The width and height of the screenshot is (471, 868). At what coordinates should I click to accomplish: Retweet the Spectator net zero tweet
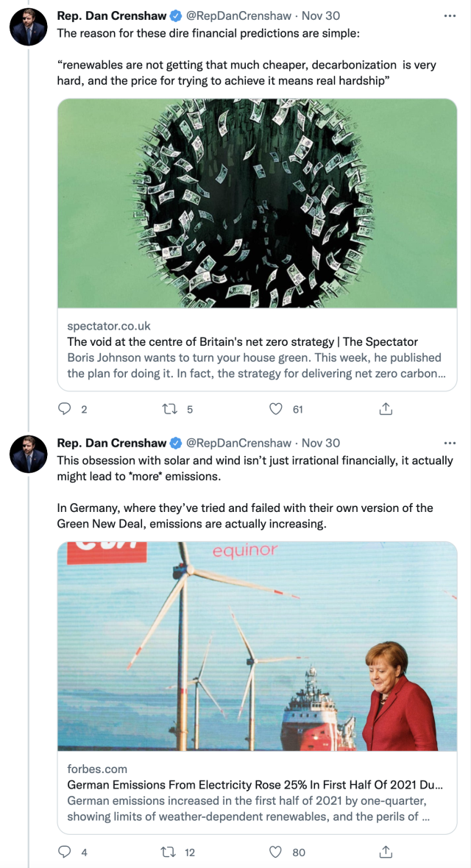point(171,409)
